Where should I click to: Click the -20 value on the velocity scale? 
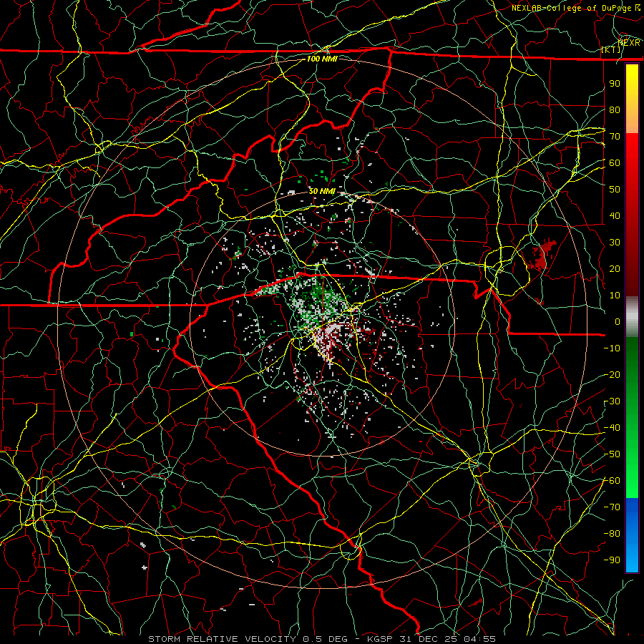coord(612,374)
